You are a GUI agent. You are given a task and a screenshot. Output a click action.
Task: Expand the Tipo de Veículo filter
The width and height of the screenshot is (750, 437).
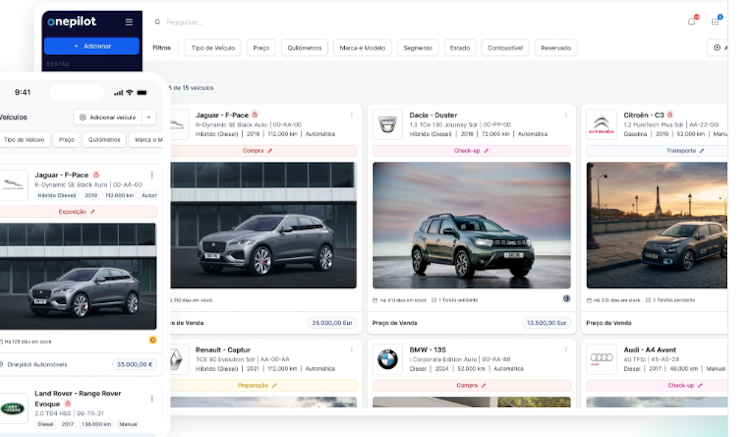pos(213,48)
